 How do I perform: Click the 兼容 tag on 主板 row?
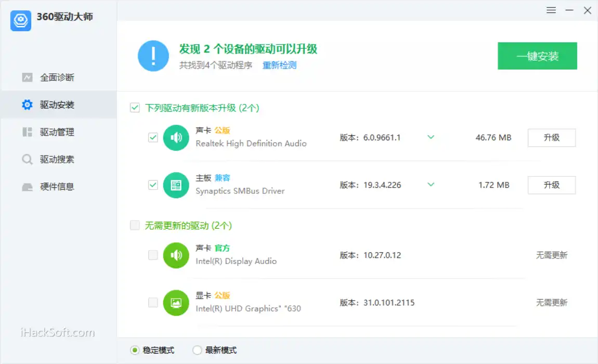(x=222, y=178)
